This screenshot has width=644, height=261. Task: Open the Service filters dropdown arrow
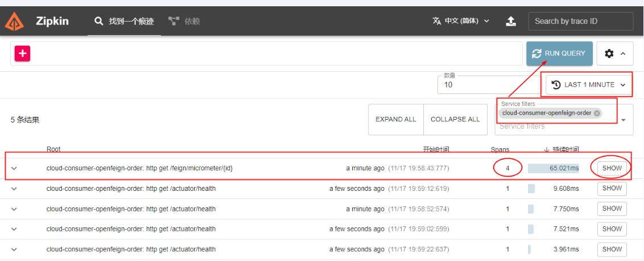(x=624, y=120)
